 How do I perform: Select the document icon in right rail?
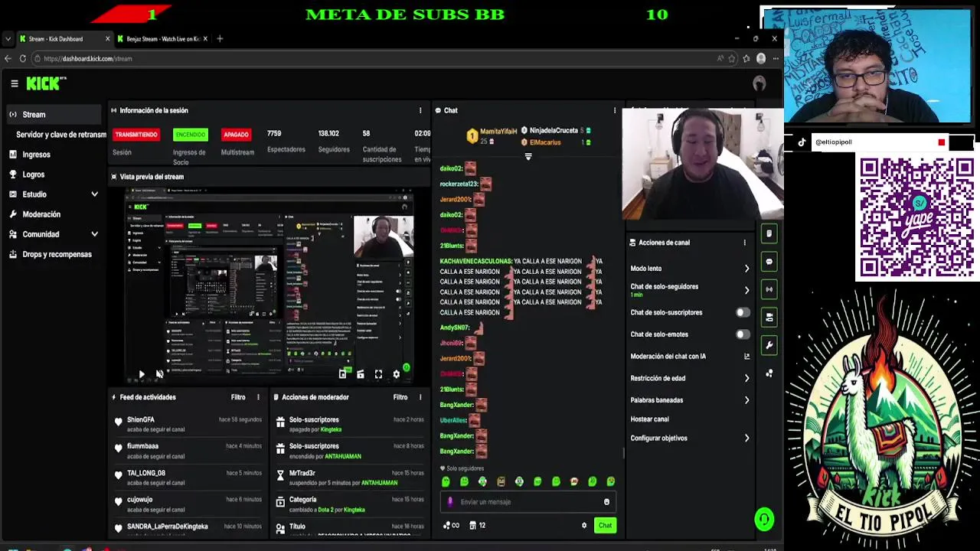tap(769, 233)
